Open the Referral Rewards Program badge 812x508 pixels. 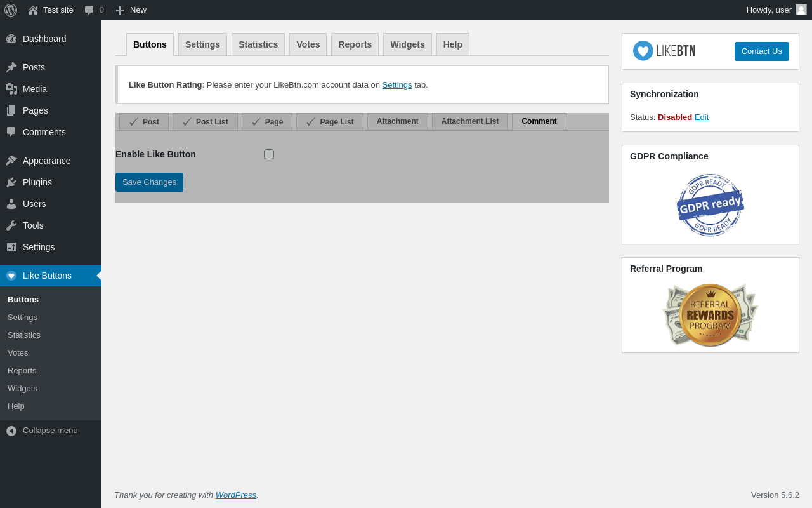[710, 315]
